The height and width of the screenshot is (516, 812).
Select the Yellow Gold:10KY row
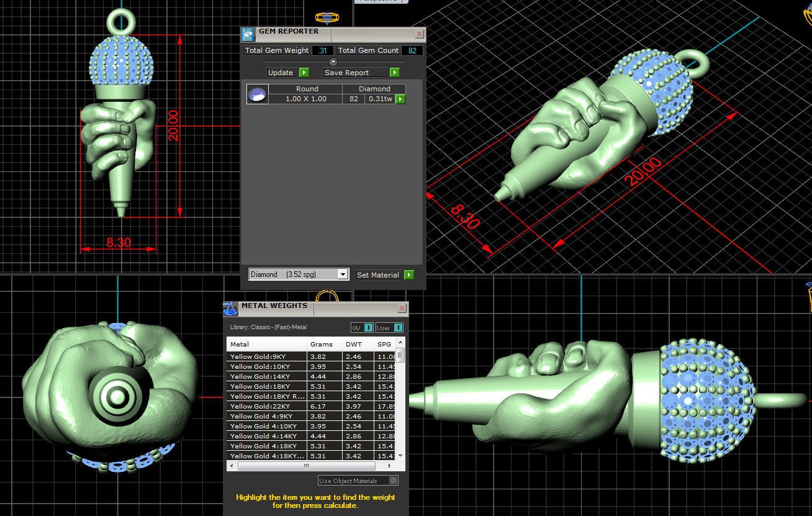point(311,366)
